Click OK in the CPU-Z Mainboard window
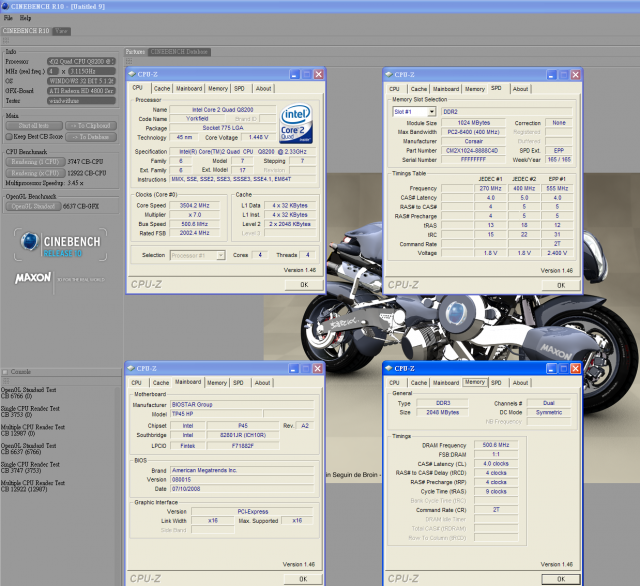Screen dimensions: 640x586 point(303,579)
